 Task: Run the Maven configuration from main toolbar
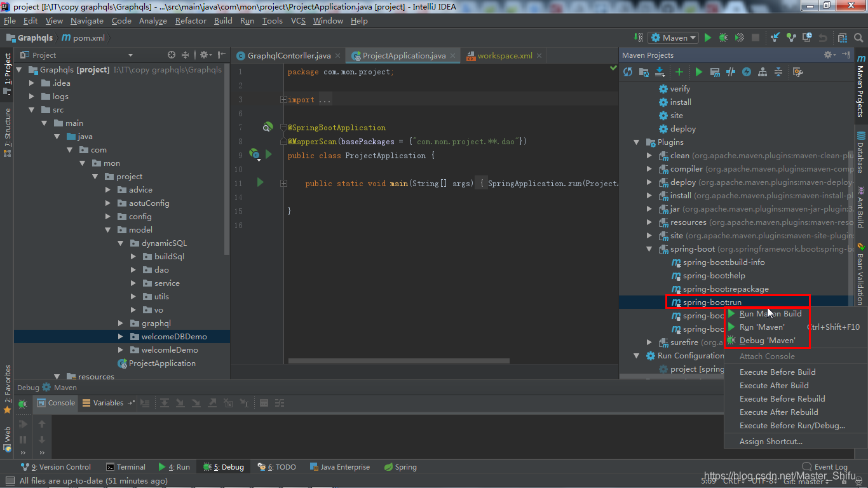coord(708,38)
